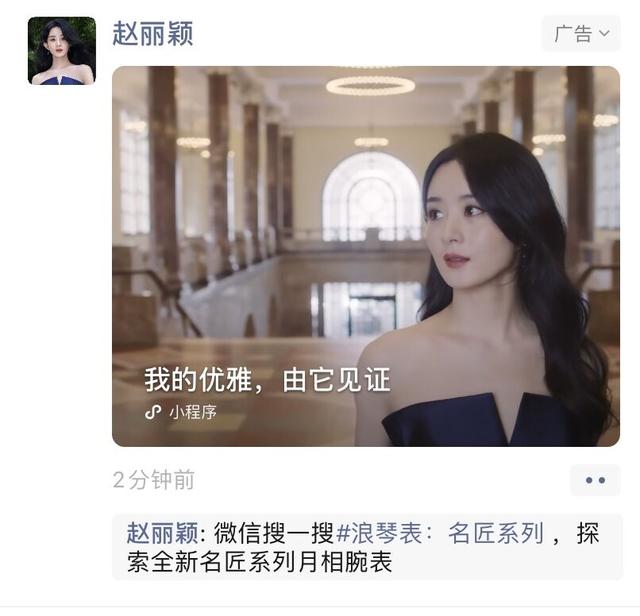Tap the headline 我的优雅,由它见证
Image resolution: width=640 pixels, height=616 pixels.
267,380
